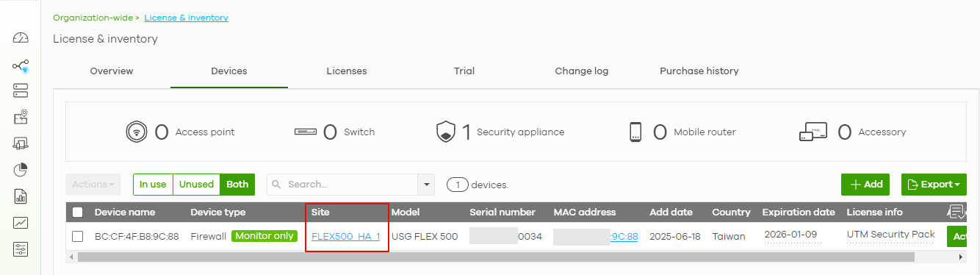Select the Unused filter toggle
The width and height of the screenshot is (980, 275).
point(196,185)
